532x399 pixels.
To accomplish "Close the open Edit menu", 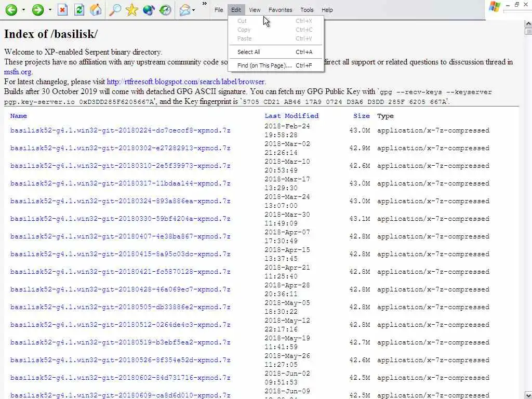I will pyautogui.click(x=236, y=10).
